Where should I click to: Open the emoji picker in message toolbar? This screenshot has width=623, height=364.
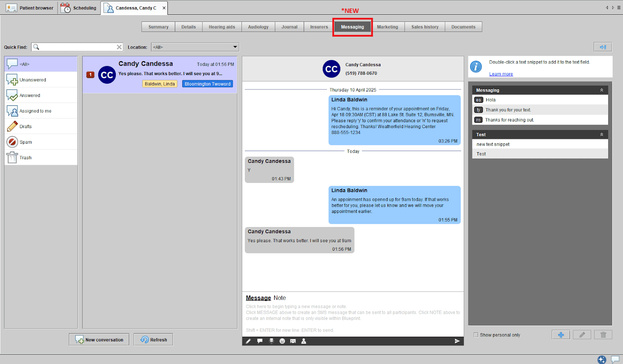[282, 341]
